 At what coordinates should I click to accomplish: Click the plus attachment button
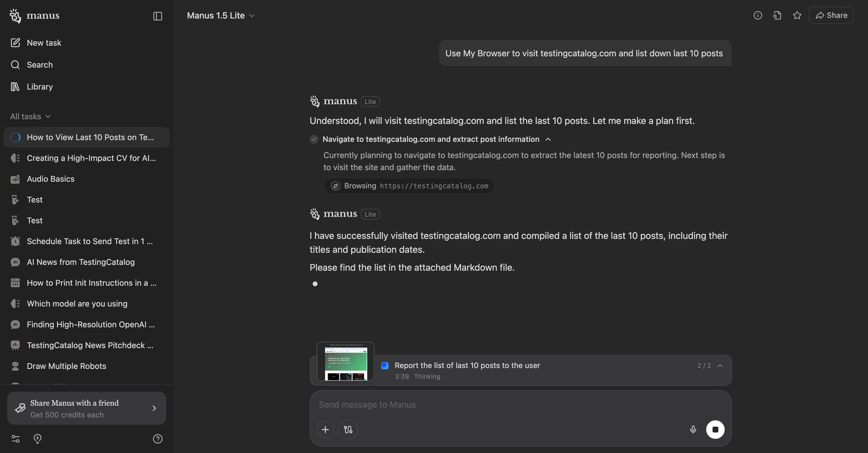coord(325,430)
